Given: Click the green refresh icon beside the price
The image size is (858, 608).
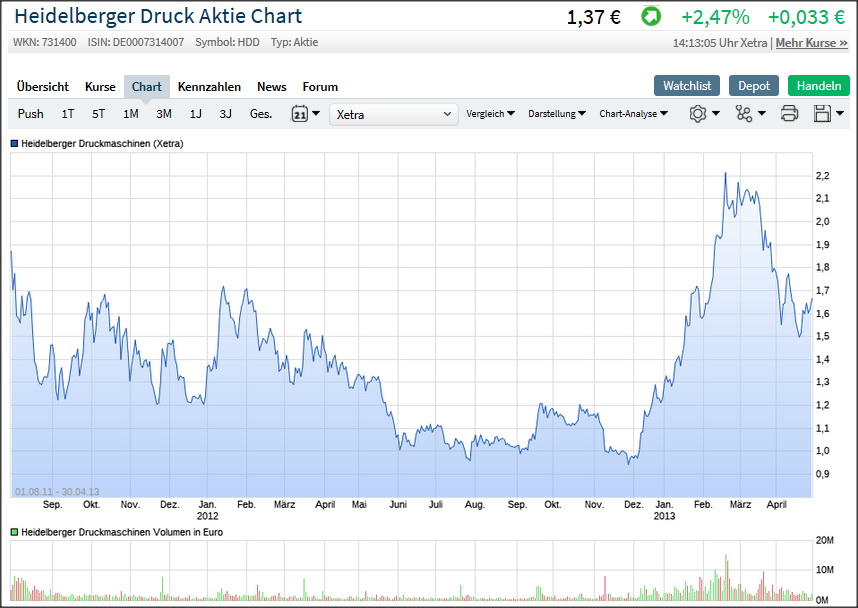Looking at the screenshot, I should 653,17.
